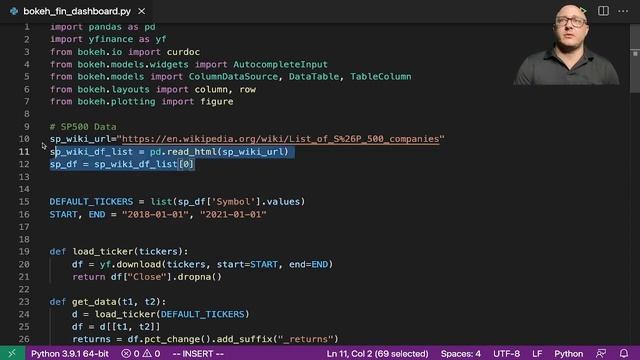Click Ln 11, Col 2 cursor position
Viewport: 640px width, 360px height.
pos(378,353)
